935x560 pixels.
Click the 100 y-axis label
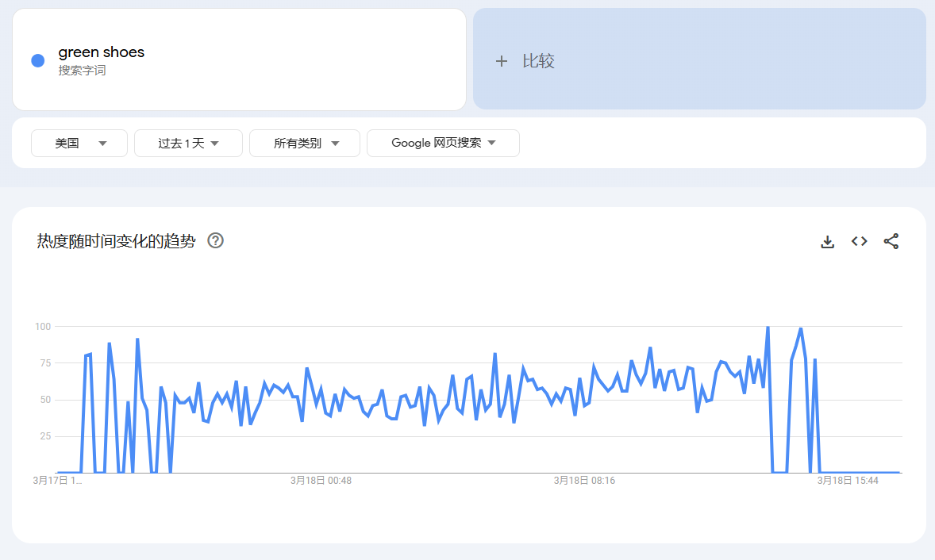tap(43, 327)
